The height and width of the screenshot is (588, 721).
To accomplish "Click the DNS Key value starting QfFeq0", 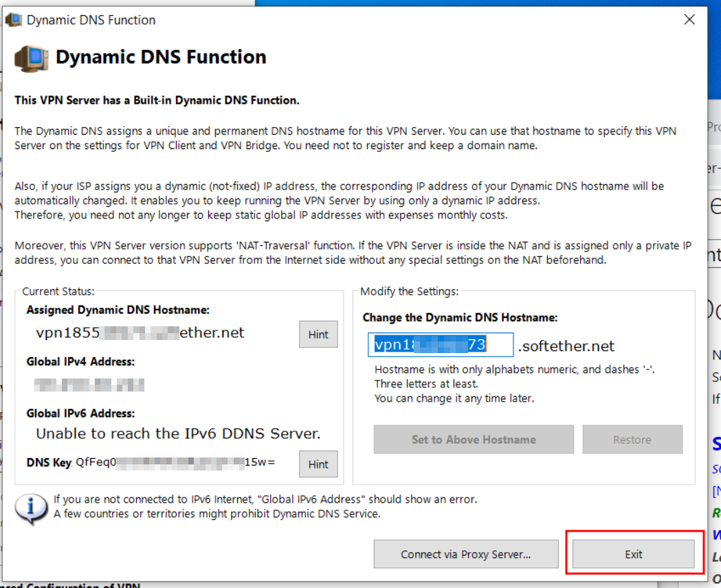I will pos(175,462).
